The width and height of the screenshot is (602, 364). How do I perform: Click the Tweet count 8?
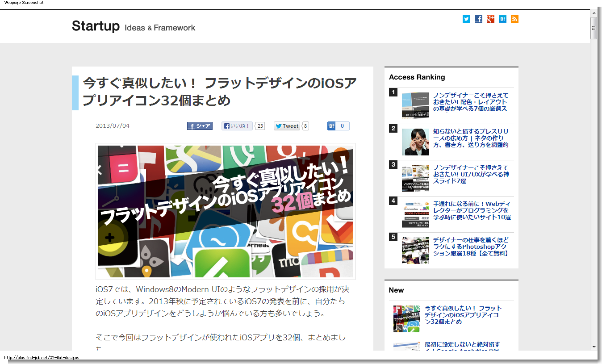pos(305,126)
